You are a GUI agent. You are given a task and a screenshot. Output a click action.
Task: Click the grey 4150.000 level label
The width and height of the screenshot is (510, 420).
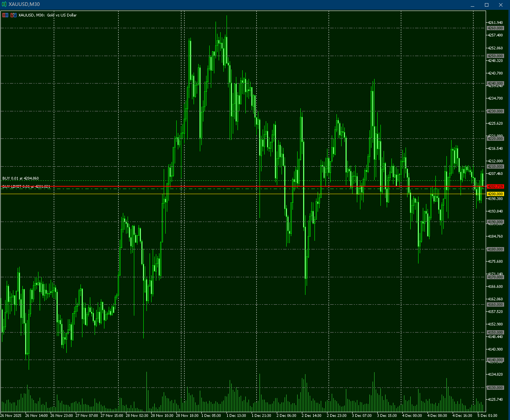click(x=495, y=333)
